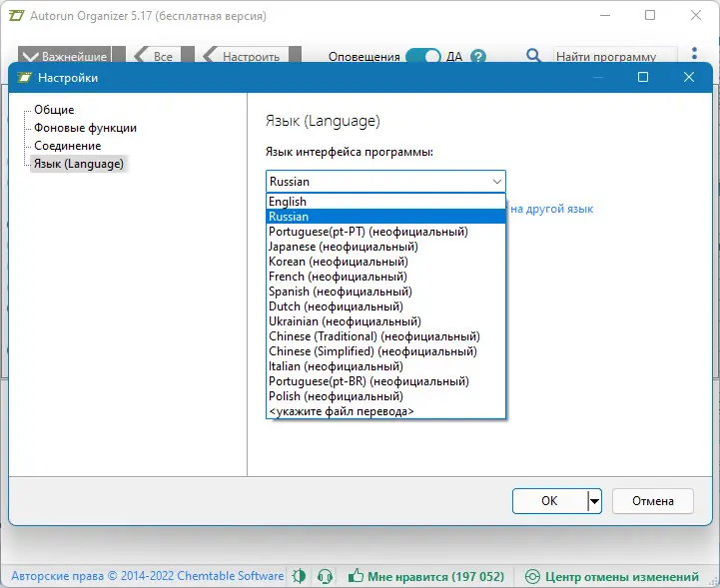Open the notifications help question icon
This screenshot has height=588, width=720.
[x=478, y=57]
